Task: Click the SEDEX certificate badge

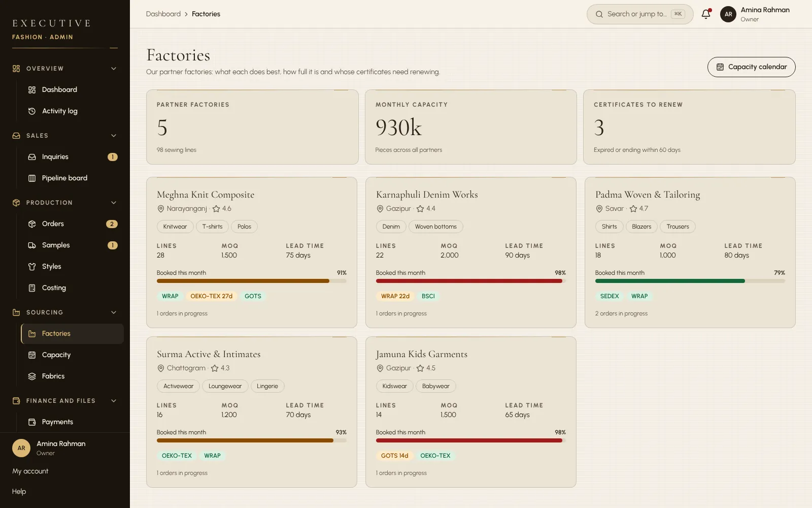Action: click(x=610, y=296)
